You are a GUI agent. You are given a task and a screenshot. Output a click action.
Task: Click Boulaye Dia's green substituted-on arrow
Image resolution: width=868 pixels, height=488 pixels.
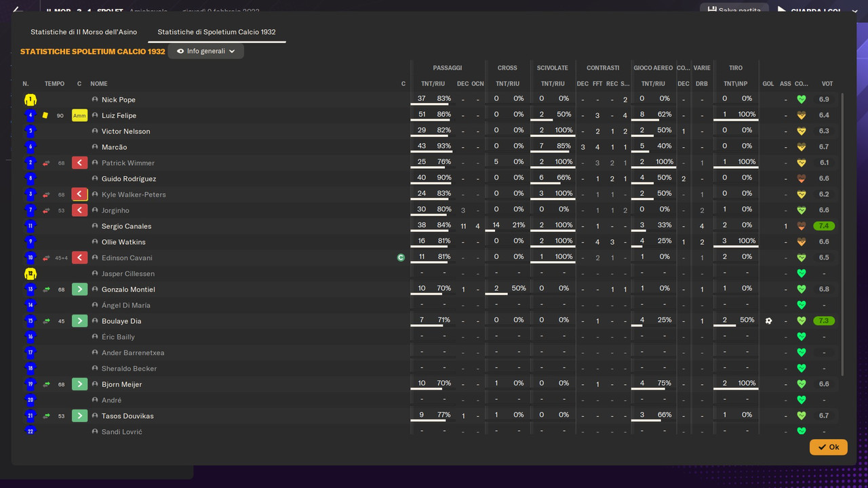79,321
